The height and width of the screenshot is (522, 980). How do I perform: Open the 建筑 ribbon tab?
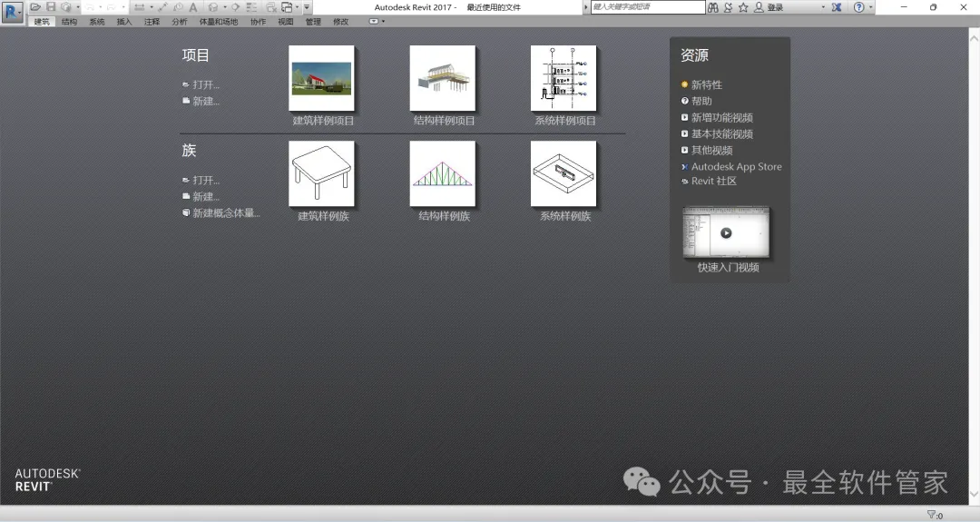pos(42,21)
